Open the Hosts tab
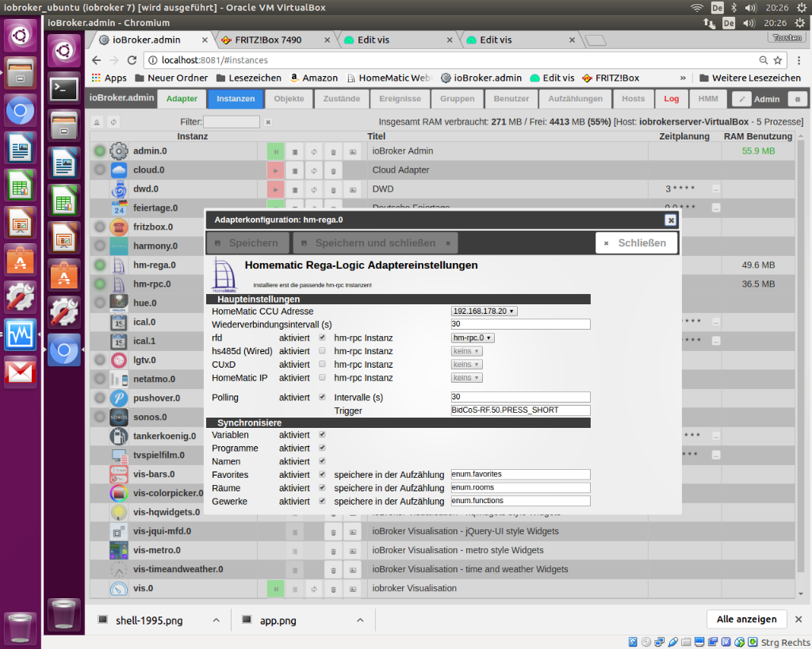 [633, 99]
